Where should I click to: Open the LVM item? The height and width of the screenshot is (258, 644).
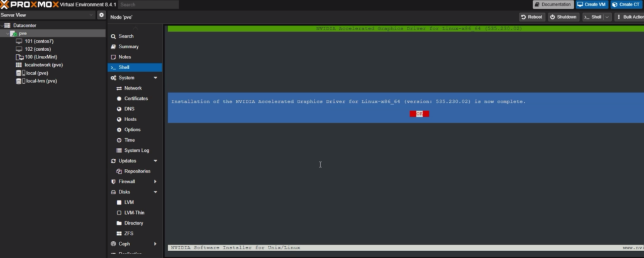(x=128, y=202)
